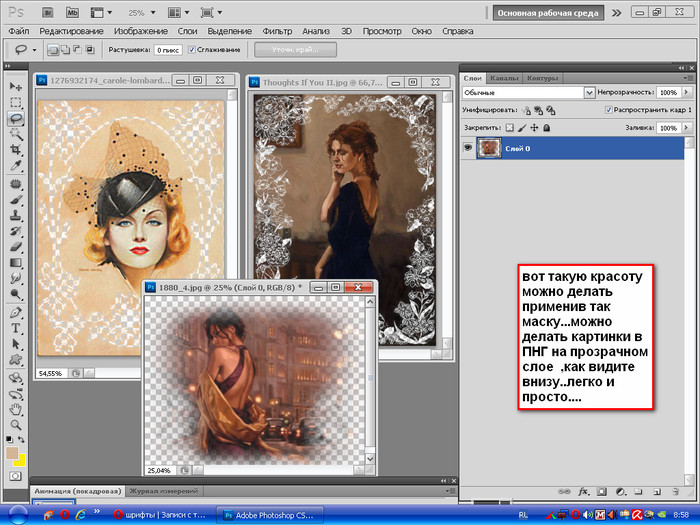700x525 pixels.
Task: Click Основная рабочая среда workspace button
Action: tap(547, 13)
